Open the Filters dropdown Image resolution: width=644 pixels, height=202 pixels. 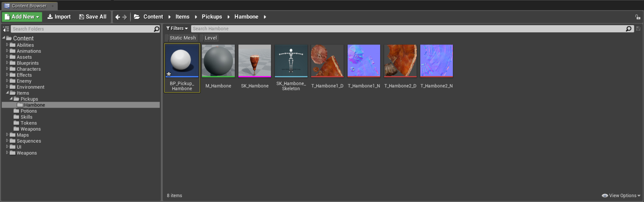click(x=177, y=28)
